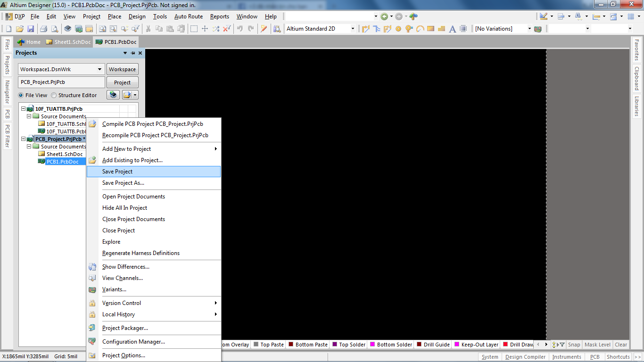This screenshot has width=644, height=362.
Task: Open the Libraries side panel tab
Action: (636, 106)
